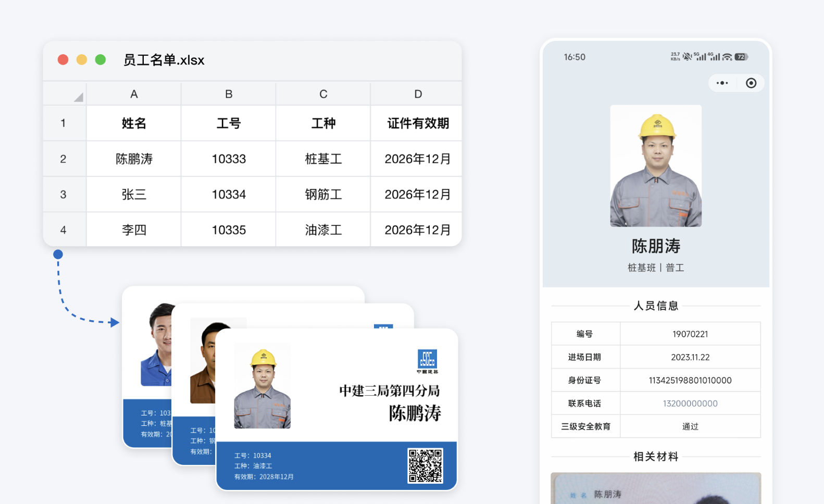Screen dimensions: 824x504
Task: Select row 3 header
Action: tap(64, 194)
